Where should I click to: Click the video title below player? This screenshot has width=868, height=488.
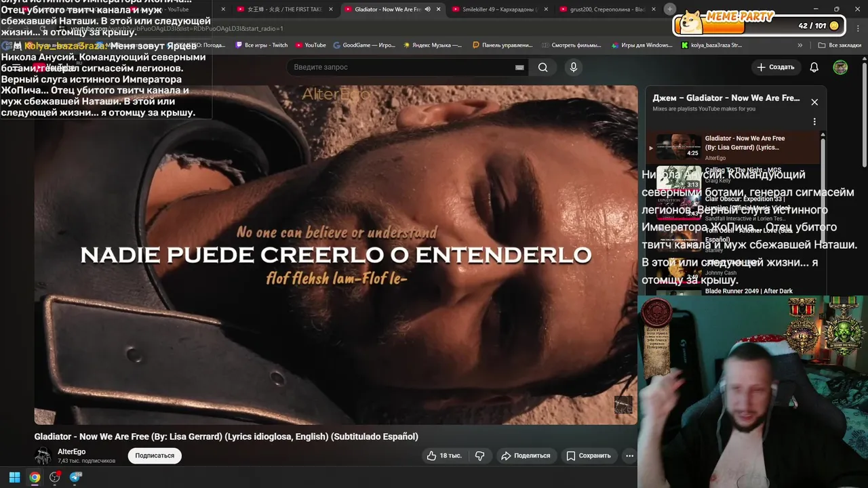[226, 436]
